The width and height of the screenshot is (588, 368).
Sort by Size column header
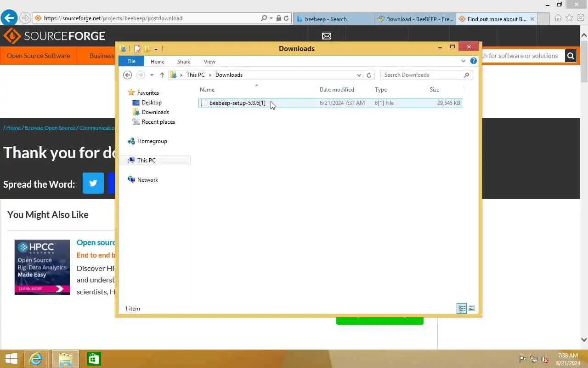coord(435,90)
